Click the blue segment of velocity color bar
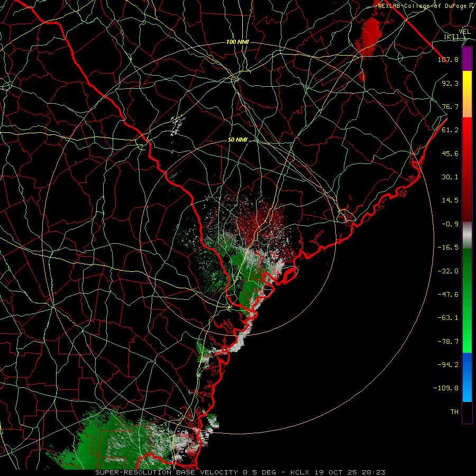476x476 pixels. click(467, 377)
